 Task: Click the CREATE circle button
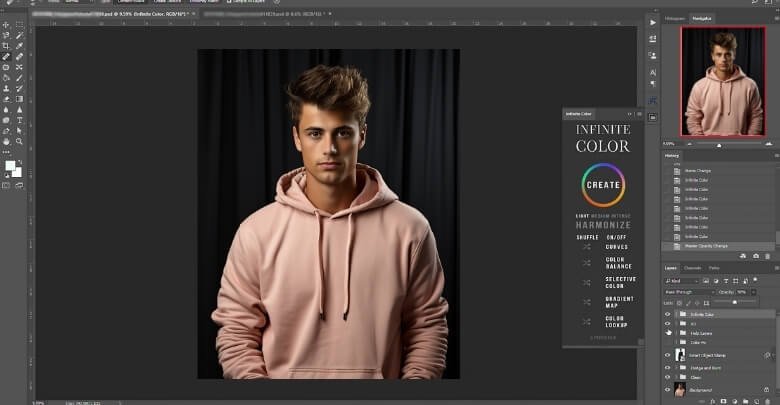(603, 185)
